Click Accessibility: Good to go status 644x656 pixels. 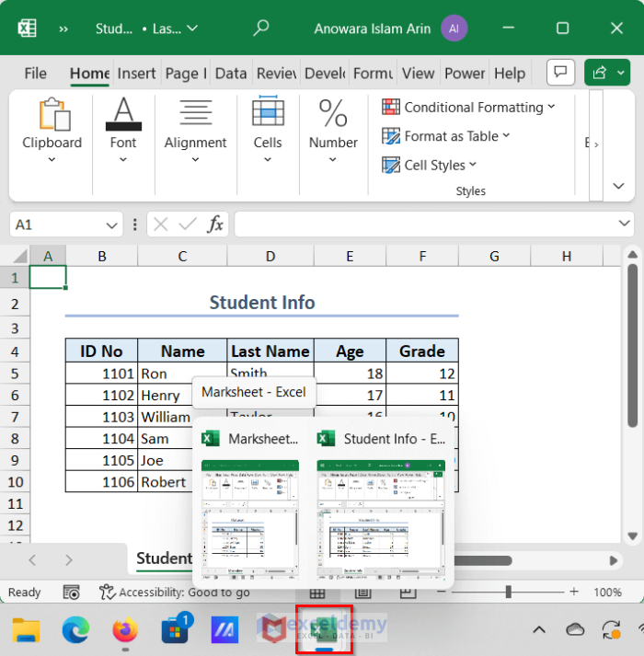(175, 593)
